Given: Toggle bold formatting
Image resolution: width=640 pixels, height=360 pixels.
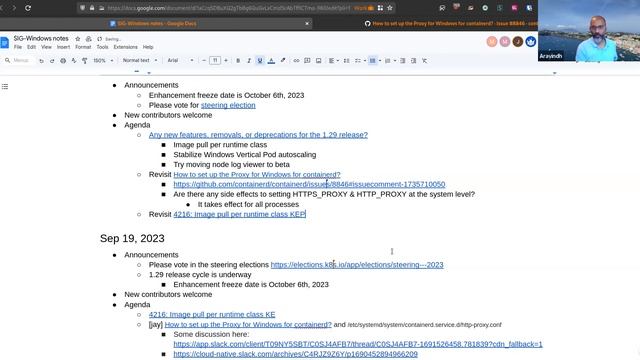Looking at the screenshot, I should click(x=238, y=60).
